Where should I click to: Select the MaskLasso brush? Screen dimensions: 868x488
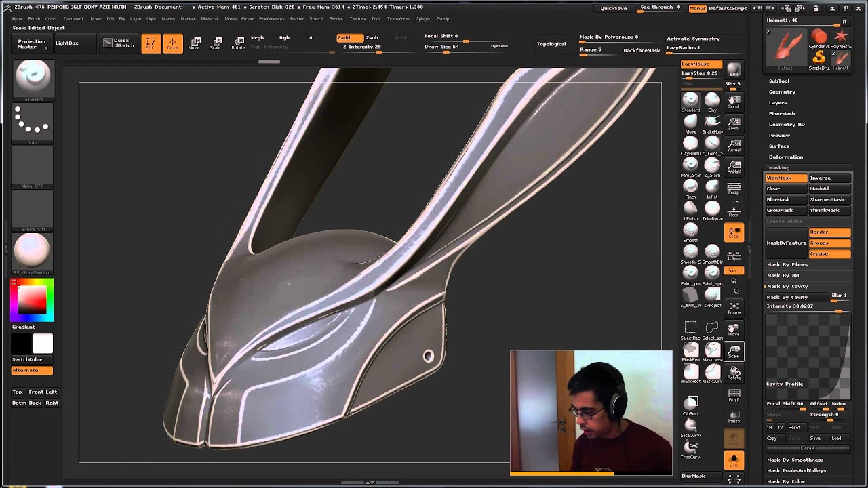point(712,351)
